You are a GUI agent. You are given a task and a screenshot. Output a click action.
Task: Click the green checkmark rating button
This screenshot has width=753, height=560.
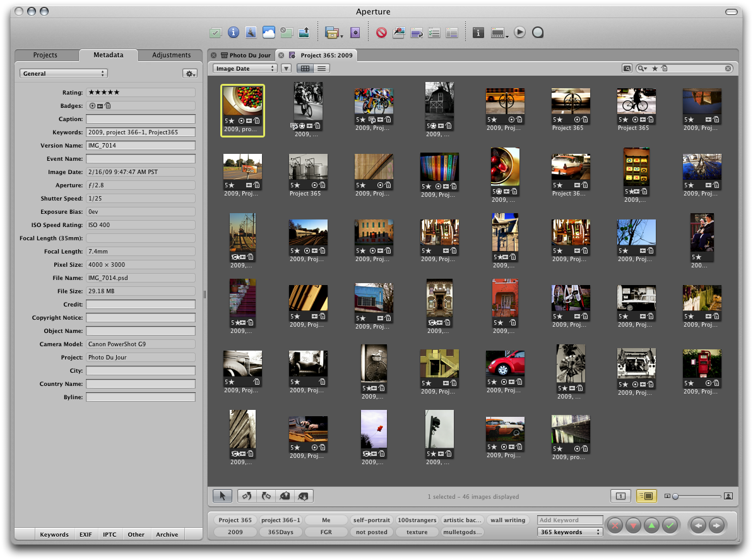click(670, 525)
